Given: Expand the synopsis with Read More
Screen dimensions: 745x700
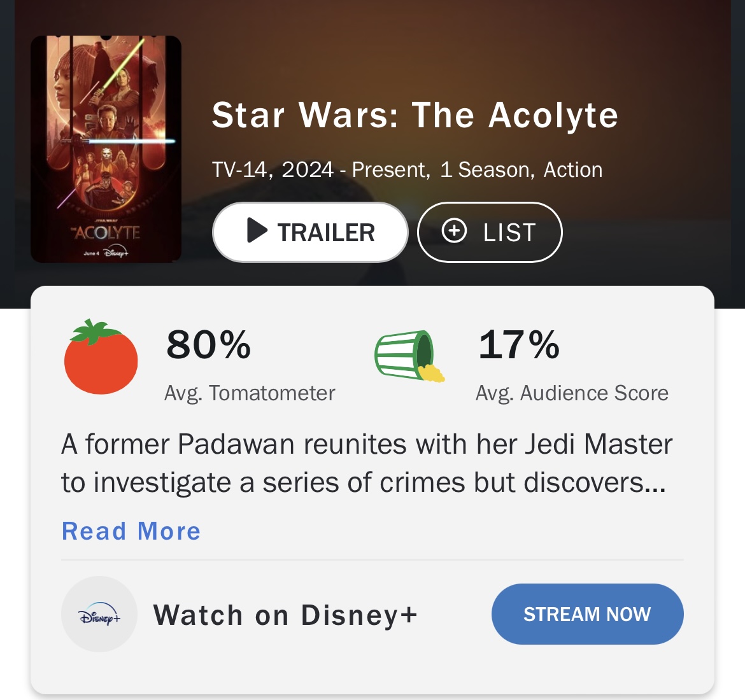Looking at the screenshot, I should point(131,531).
